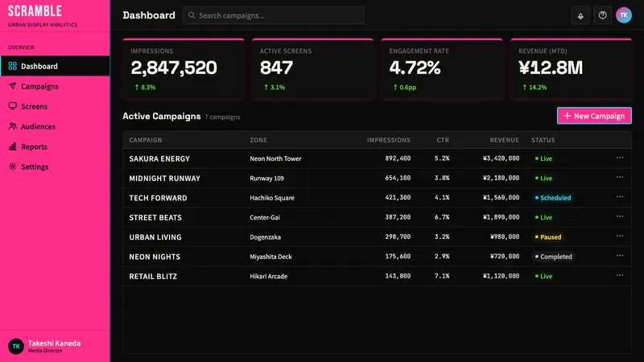Image resolution: width=644 pixels, height=362 pixels.
Task: Click the Neon North Tower zone
Action: pyautogui.click(x=275, y=158)
